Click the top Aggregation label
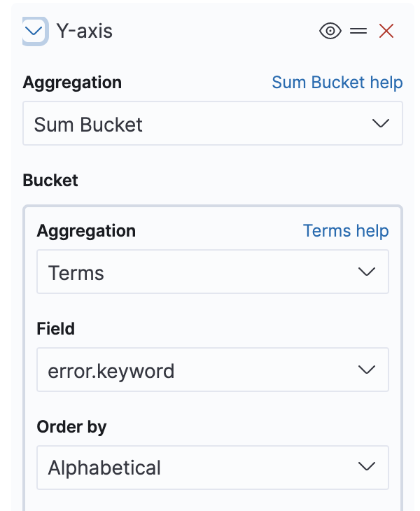The height and width of the screenshot is (511, 420). 72,83
